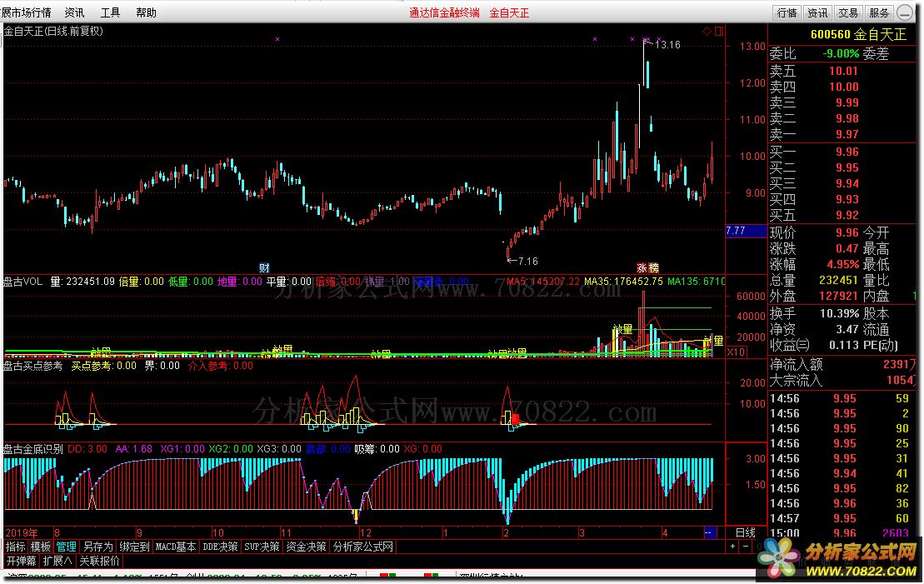This screenshot has height=584, width=924.
Task: Switch to 资金决策 template
Action: [x=306, y=547]
